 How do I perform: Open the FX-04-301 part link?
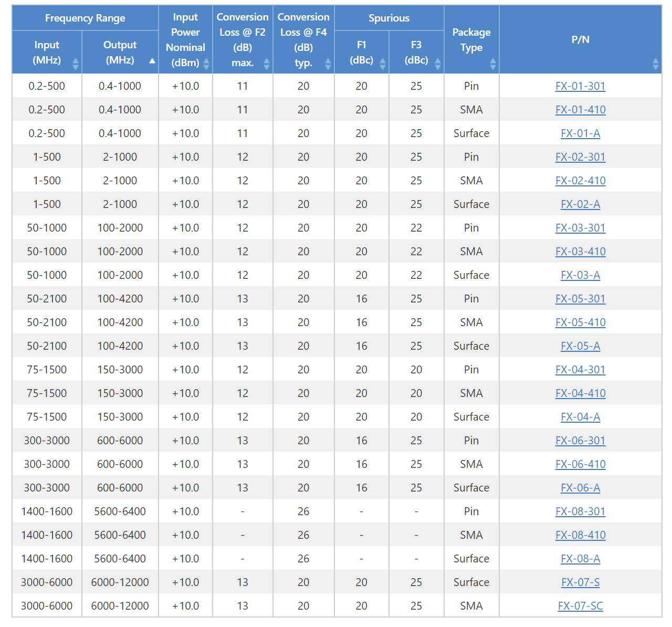pos(580,370)
